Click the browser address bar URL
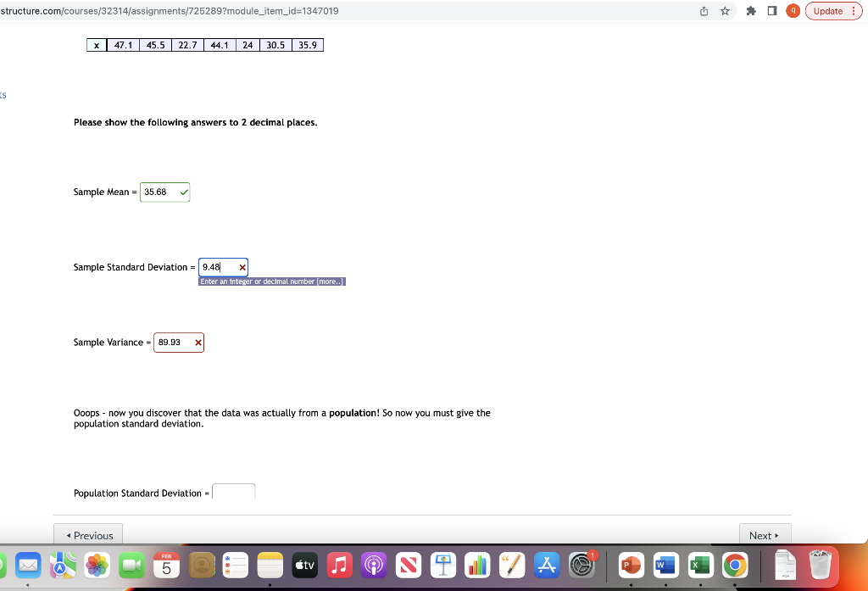 pos(170,11)
